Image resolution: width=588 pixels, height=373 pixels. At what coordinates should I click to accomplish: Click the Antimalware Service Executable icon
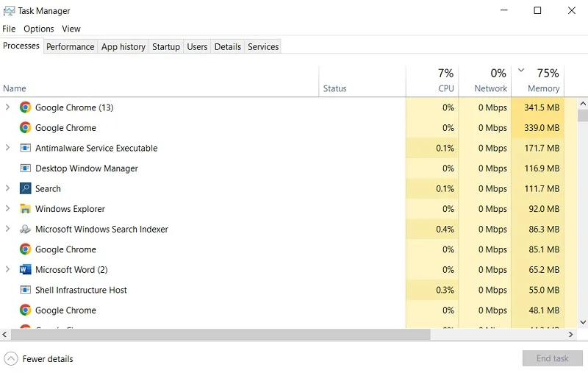[25, 148]
